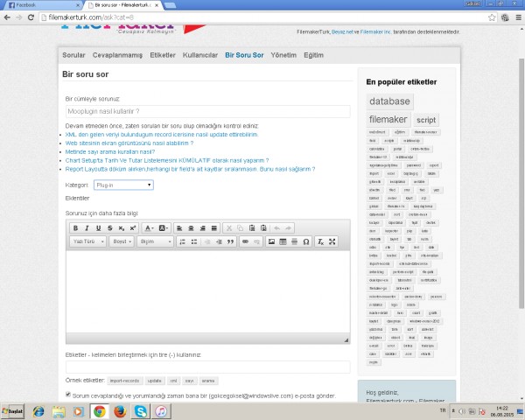Open the XML update record question link

pos(162,135)
